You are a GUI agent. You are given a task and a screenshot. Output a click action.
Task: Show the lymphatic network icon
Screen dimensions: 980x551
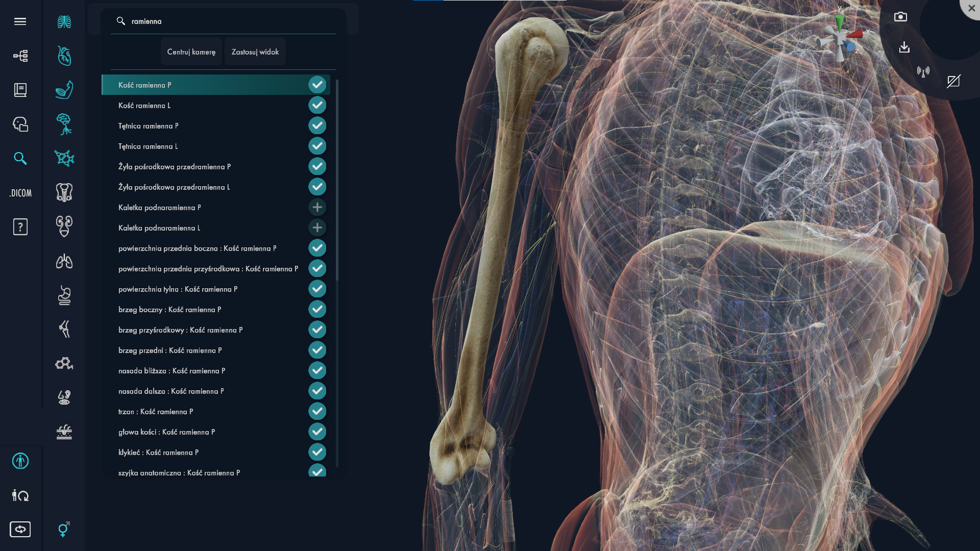(x=64, y=158)
